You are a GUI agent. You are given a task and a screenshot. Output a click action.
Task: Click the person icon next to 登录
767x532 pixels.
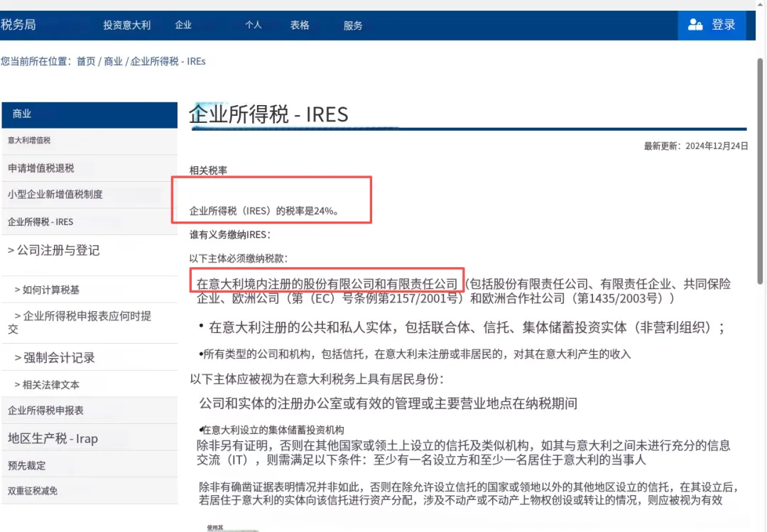pyautogui.click(x=695, y=25)
